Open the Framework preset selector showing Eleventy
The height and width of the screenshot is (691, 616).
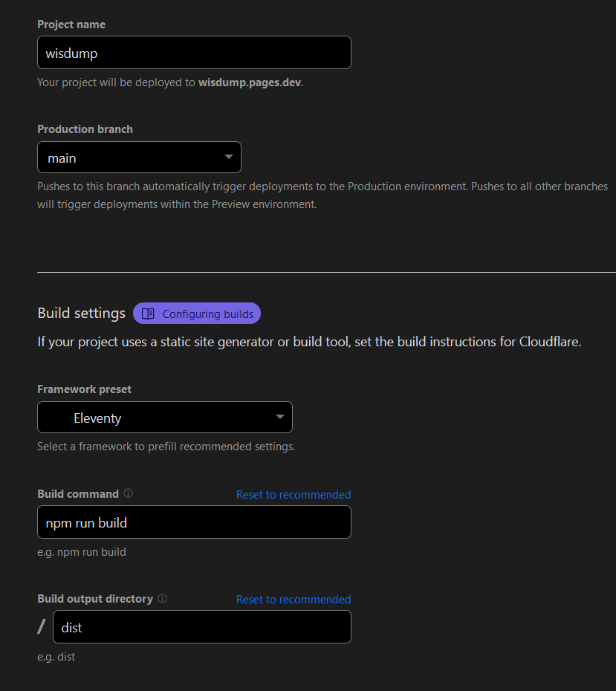pos(164,417)
